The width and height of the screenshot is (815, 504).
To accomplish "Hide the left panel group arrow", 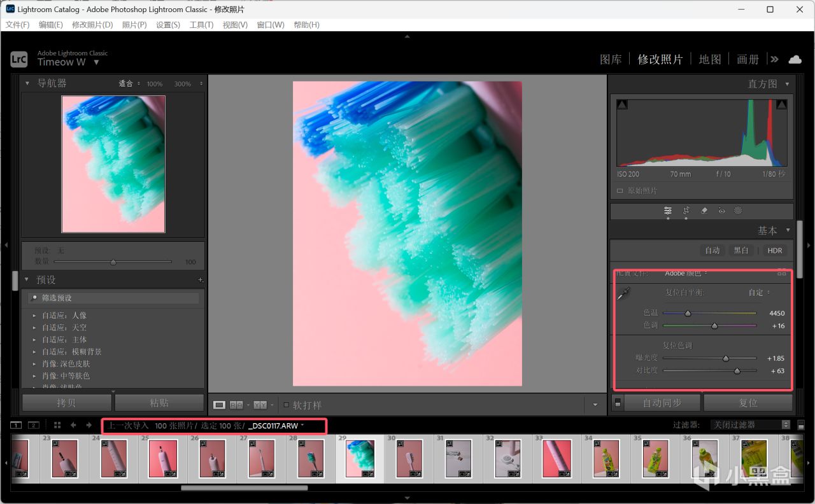I will (x=5, y=245).
